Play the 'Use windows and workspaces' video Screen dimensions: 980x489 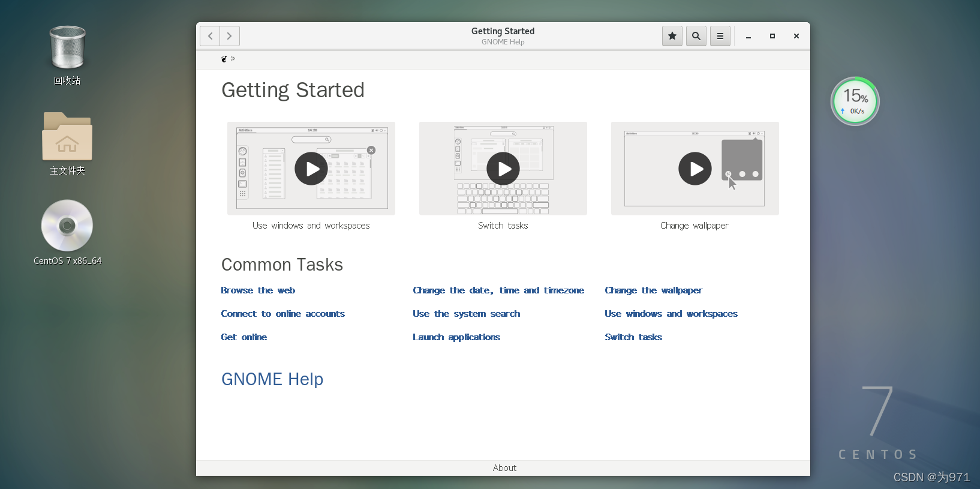pos(311,169)
